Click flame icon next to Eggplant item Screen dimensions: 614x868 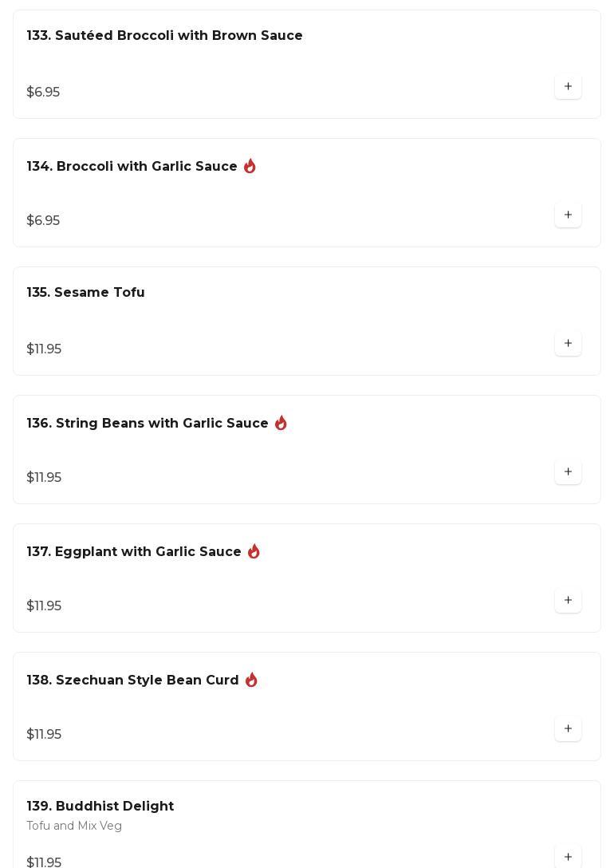point(254,551)
